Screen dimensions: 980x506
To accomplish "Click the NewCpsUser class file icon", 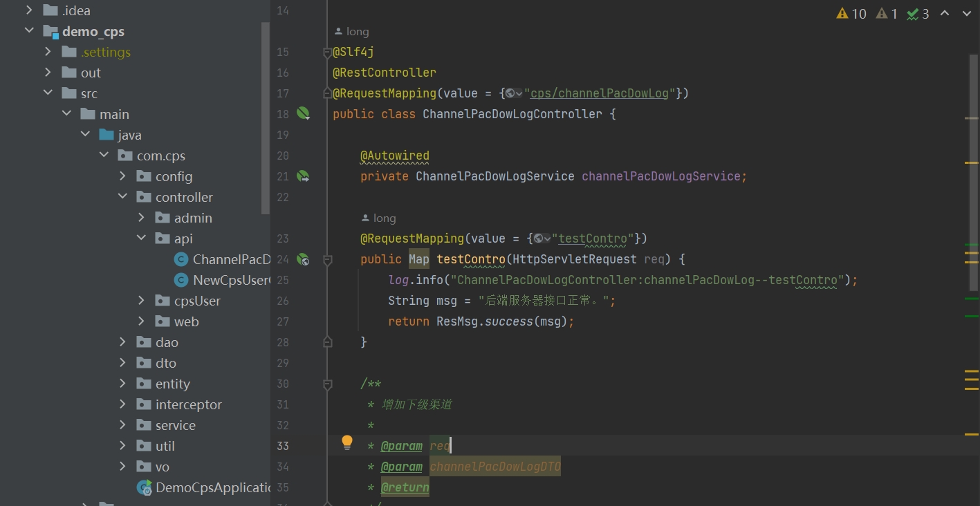I will [x=181, y=280].
